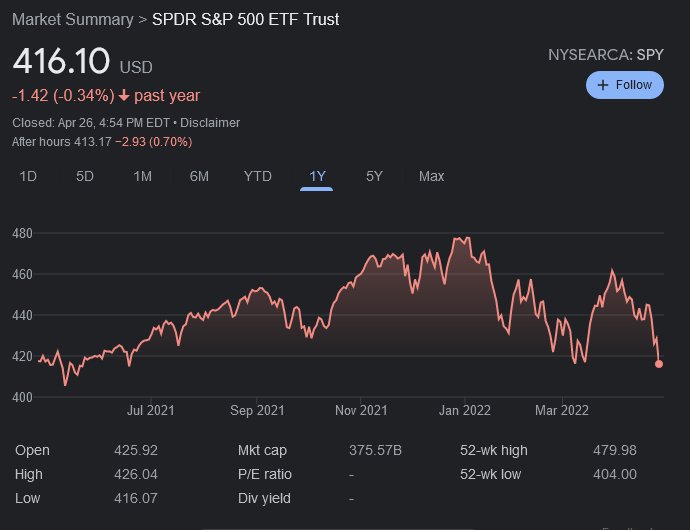Viewport: 690px width, 530px height.
Task: Switch chart to 1D range
Action: (x=28, y=177)
